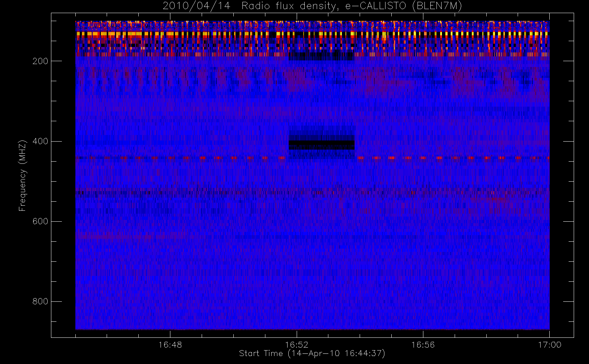
Task: Click the 'Start Time (14-Apr-10 16:44:37)' label
Action: coord(312,353)
